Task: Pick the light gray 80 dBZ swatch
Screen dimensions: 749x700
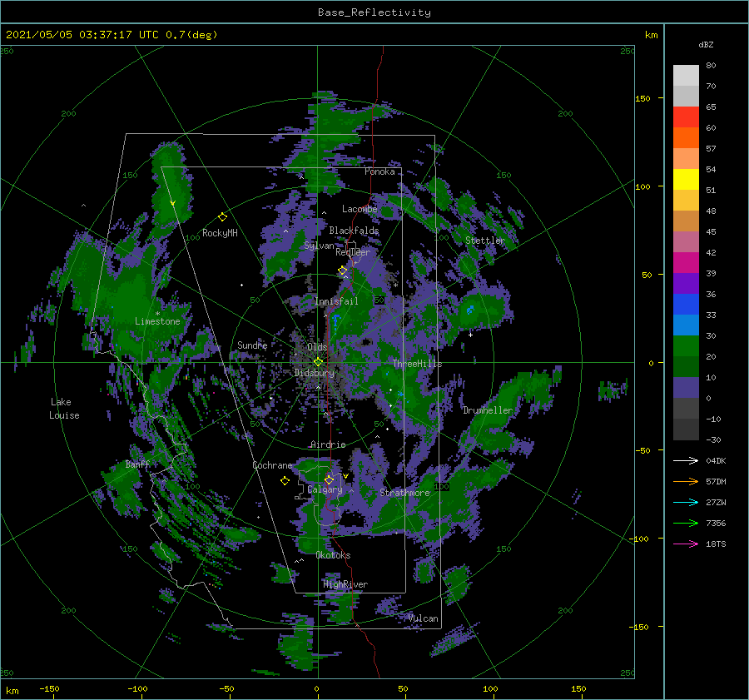Action: (686, 76)
